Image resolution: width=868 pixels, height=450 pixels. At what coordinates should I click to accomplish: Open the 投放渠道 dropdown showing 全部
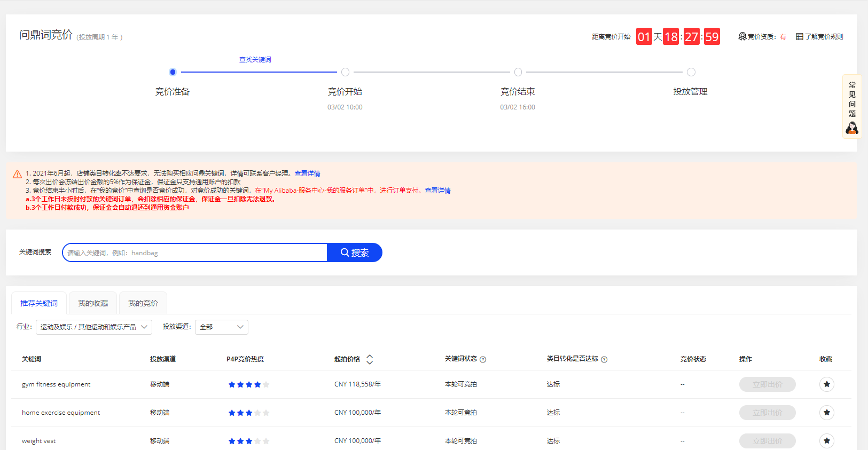point(221,327)
